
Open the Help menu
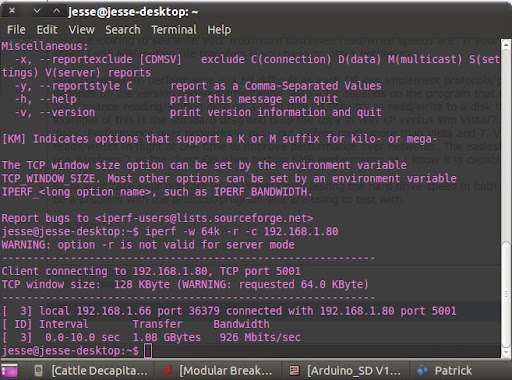pos(219,30)
